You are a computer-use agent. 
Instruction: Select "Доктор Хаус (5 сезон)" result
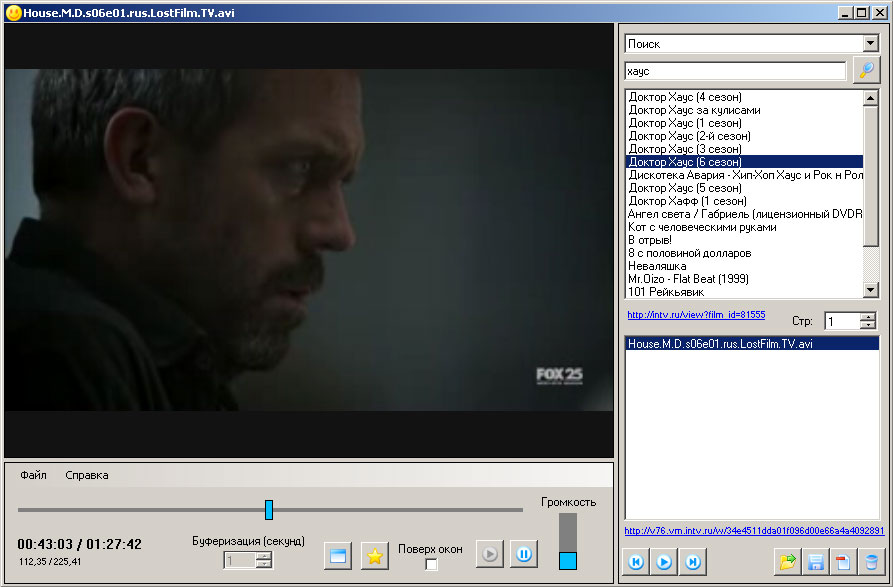(x=744, y=188)
